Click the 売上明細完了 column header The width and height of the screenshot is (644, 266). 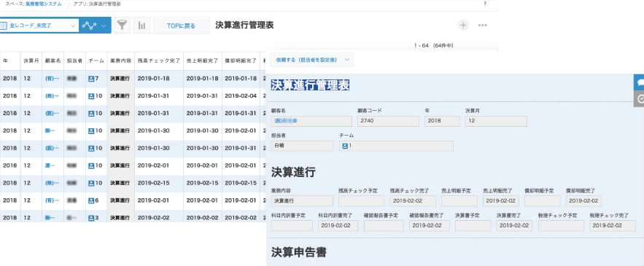(203, 60)
